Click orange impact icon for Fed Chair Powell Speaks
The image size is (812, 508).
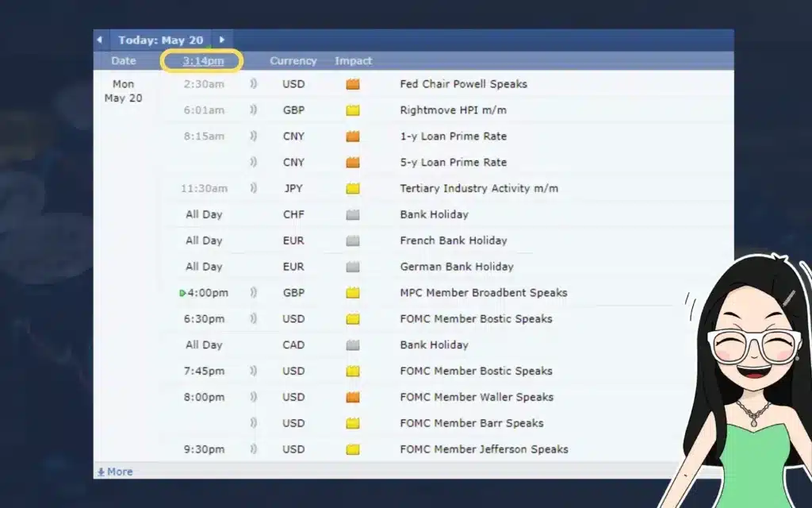click(x=353, y=84)
